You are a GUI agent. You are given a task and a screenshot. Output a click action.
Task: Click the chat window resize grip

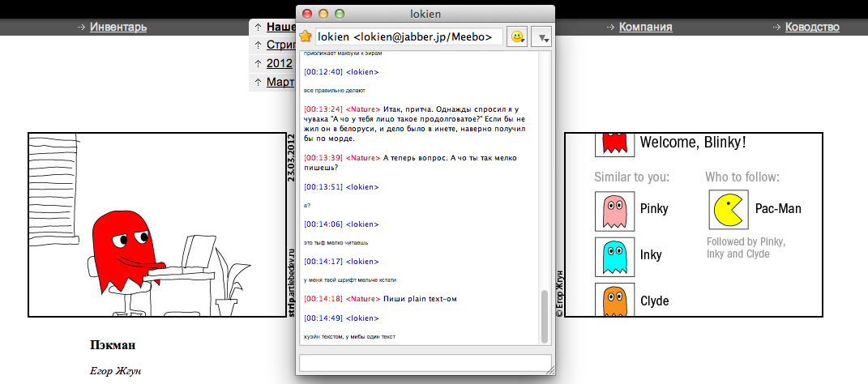(x=549, y=370)
